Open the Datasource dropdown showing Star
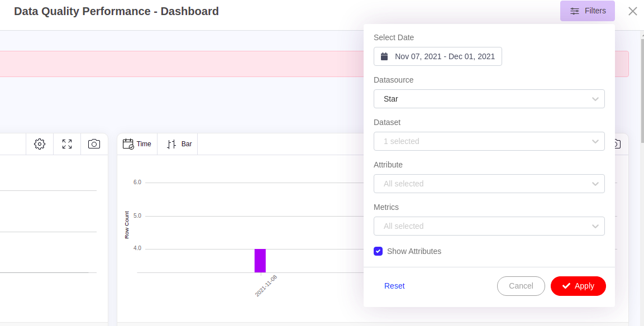 coord(489,99)
